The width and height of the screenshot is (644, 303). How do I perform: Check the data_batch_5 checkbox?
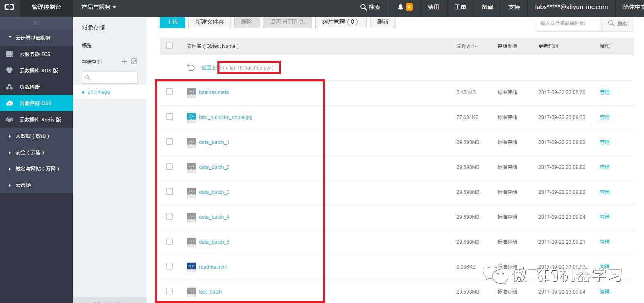click(169, 241)
